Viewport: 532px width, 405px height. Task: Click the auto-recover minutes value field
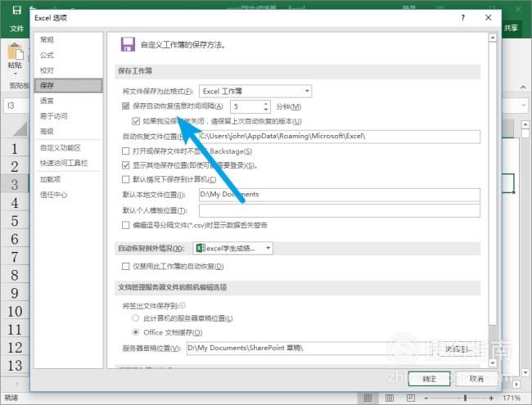pos(247,106)
